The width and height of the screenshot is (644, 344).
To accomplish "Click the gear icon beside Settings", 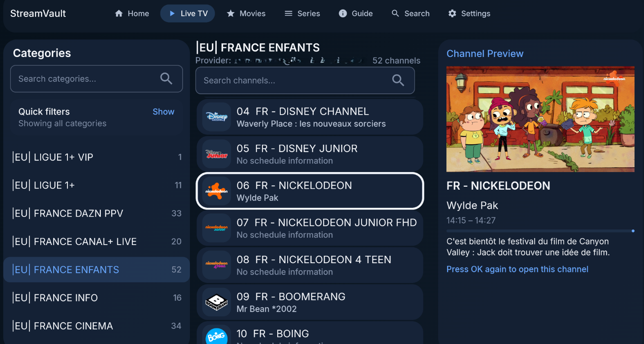I will coord(452,13).
